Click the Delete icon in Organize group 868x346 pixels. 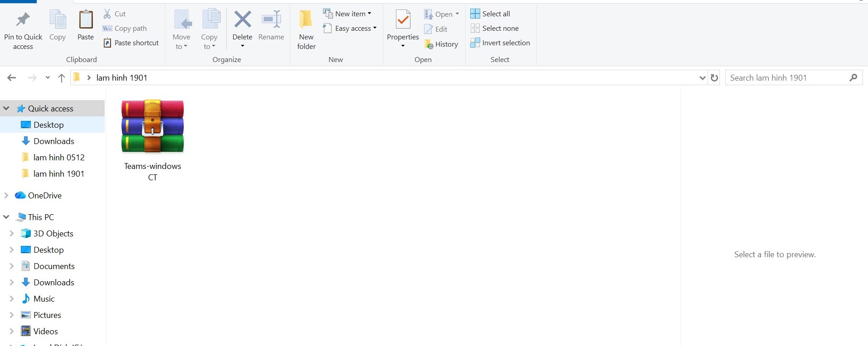(242, 20)
